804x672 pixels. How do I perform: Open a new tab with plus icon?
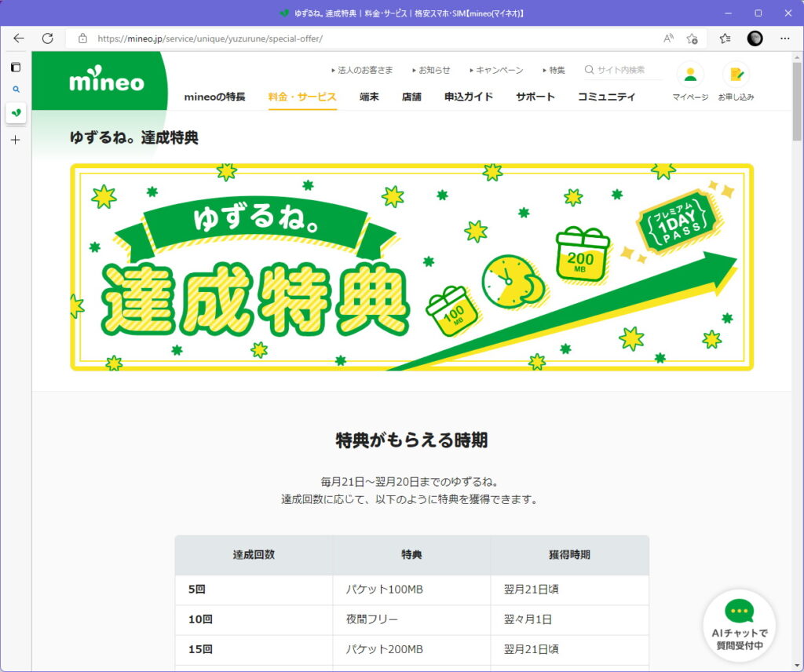point(16,140)
